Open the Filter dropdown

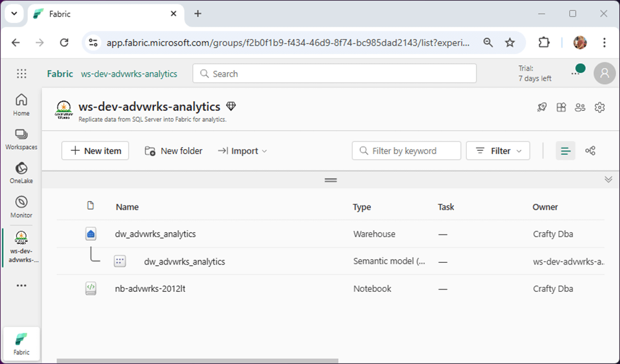point(498,151)
